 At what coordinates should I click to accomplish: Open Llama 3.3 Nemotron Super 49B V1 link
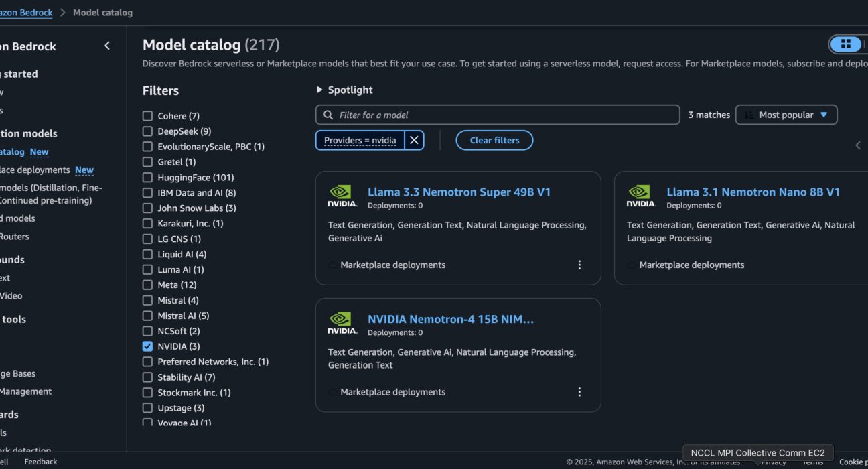459,192
